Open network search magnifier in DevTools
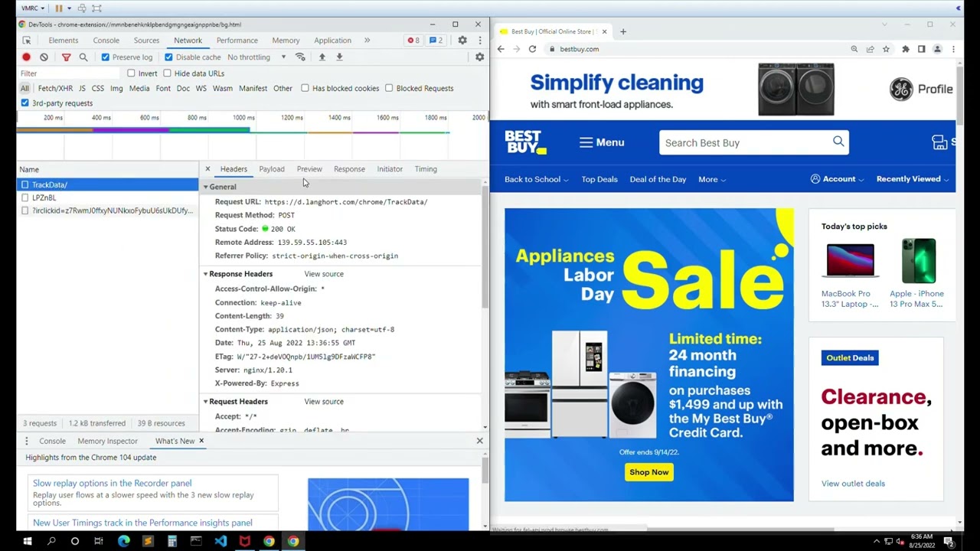Image resolution: width=980 pixels, height=551 pixels. click(x=83, y=57)
